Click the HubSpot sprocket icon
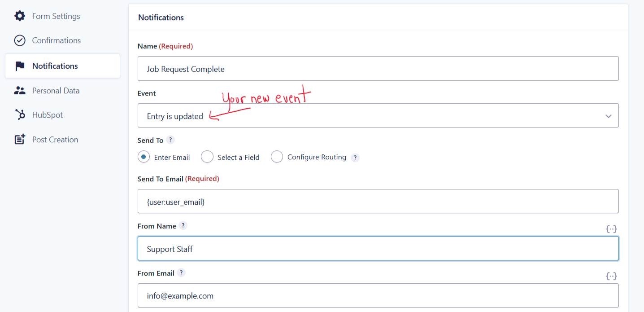The width and height of the screenshot is (644, 312). [x=20, y=115]
